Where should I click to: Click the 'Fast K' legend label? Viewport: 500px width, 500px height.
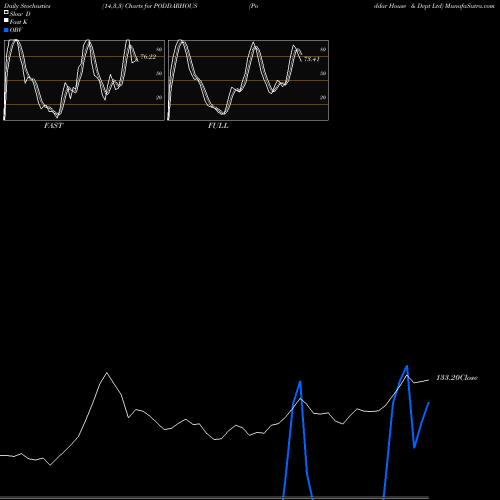coord(19,22)
